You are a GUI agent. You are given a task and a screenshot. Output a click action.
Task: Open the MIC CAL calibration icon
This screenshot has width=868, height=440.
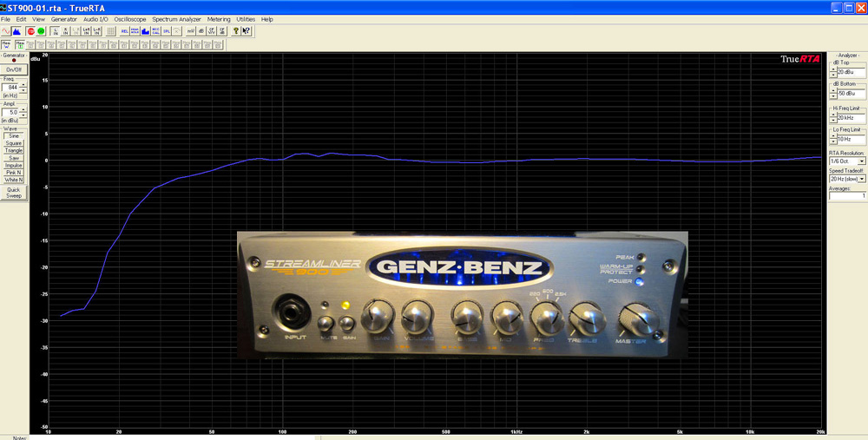156,31
